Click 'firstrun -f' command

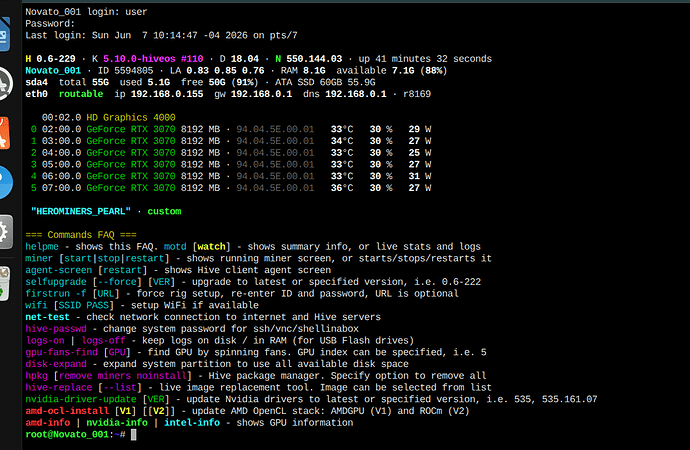coord(56,293)
